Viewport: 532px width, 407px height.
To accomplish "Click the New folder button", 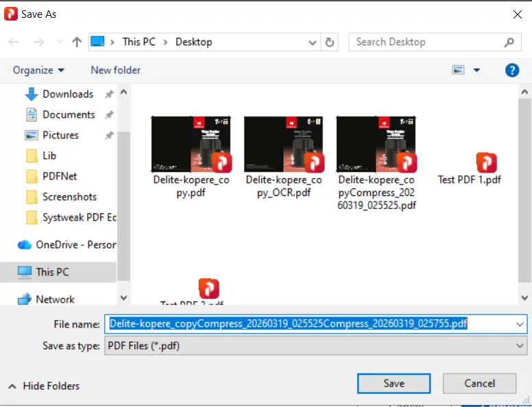I will pyautogui.click(x=115, y=70).
